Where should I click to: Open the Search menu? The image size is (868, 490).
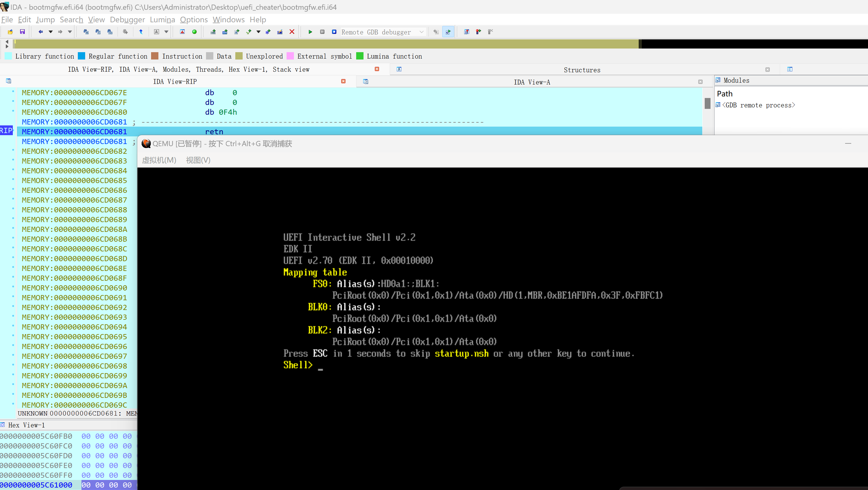pyautogui.click(x=71, y=20)
